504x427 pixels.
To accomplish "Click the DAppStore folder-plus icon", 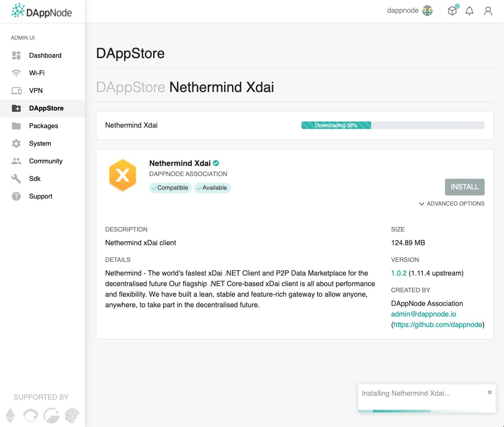I will click(16, 108).
